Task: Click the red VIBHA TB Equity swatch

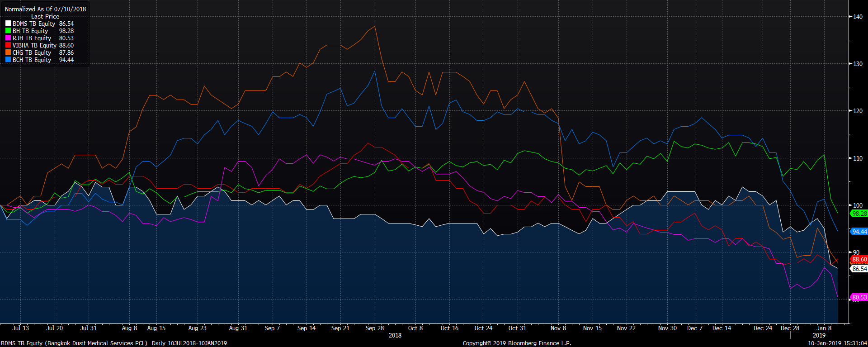Action: coord(8,45)
